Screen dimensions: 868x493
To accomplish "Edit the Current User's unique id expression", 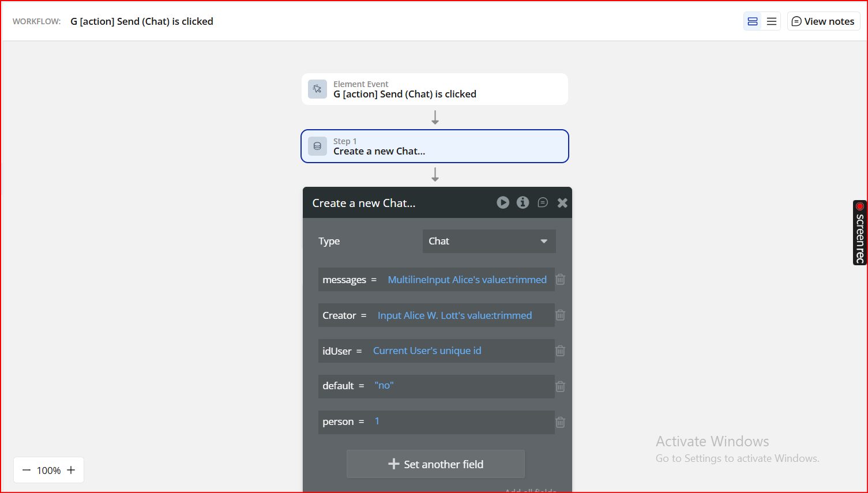I will coord(427,351).
